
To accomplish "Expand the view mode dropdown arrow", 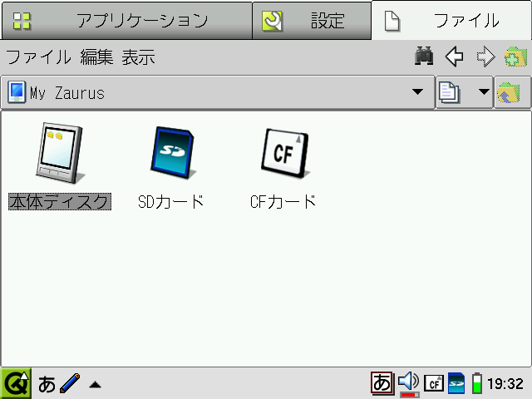I will [x=484, y=91].
